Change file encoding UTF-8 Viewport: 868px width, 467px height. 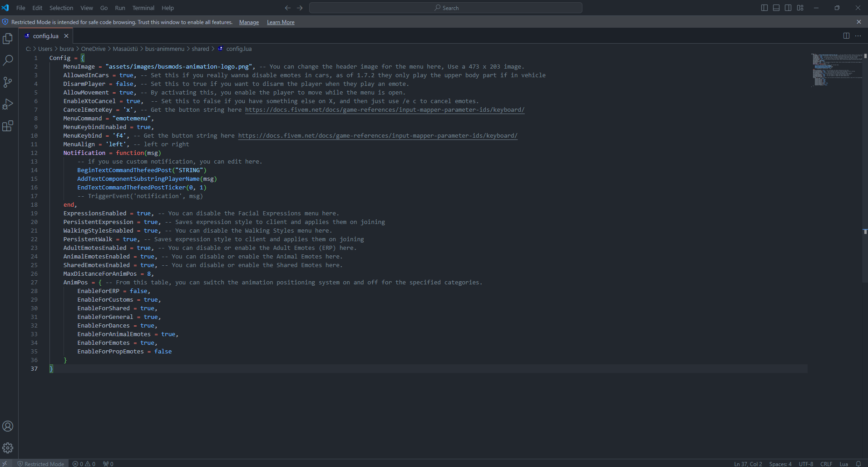coord(806,464)
